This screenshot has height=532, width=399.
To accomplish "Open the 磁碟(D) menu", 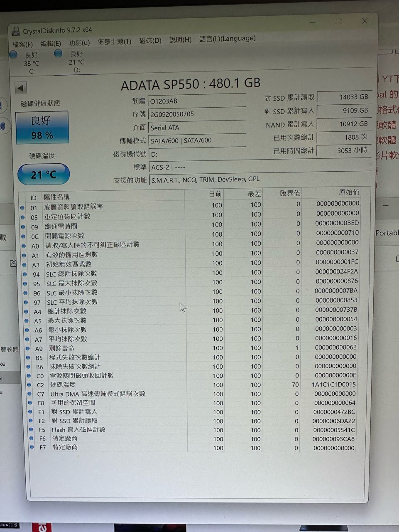I will click(150, 41).
